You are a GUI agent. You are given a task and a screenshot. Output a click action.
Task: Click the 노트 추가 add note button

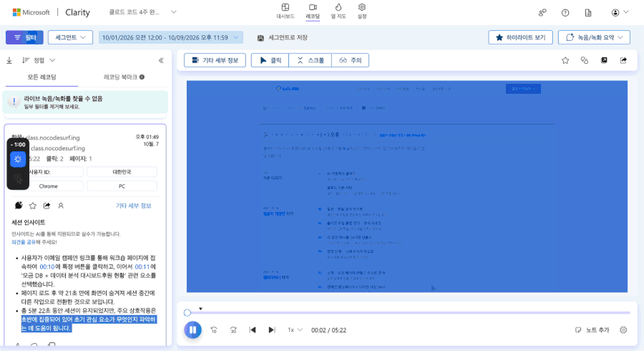pyautogui.click(x=592, y=330)
